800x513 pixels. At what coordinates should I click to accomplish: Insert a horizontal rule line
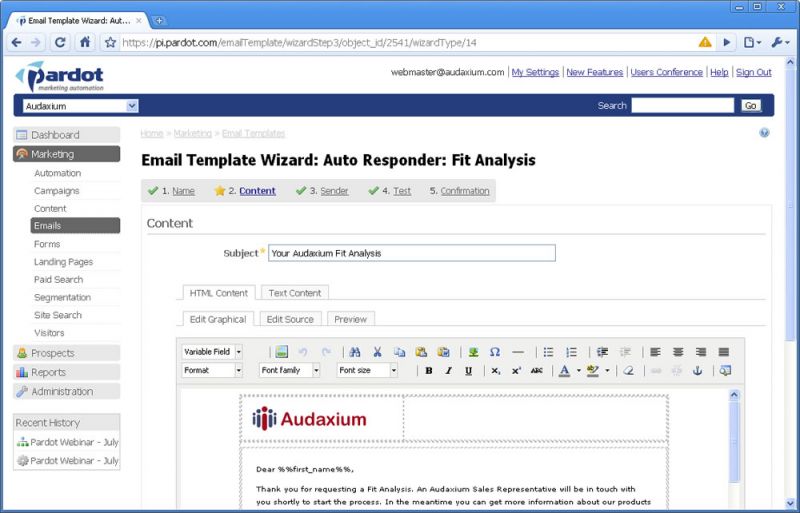(518, 352)
